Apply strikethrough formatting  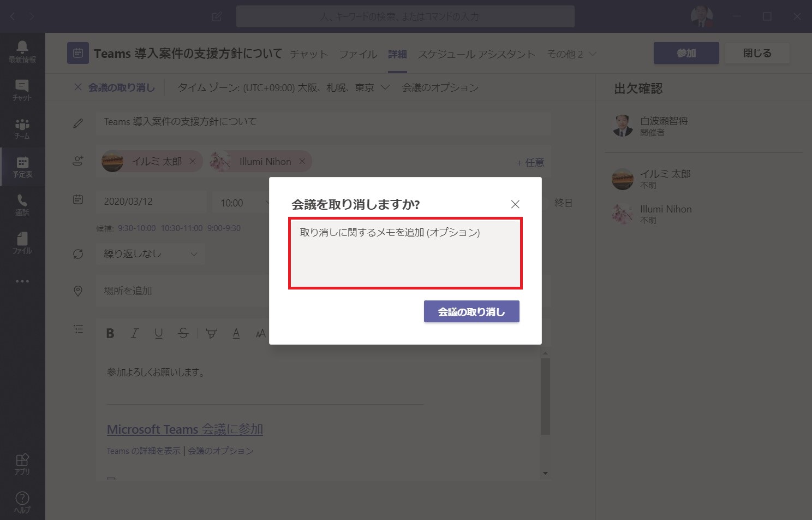183,333
